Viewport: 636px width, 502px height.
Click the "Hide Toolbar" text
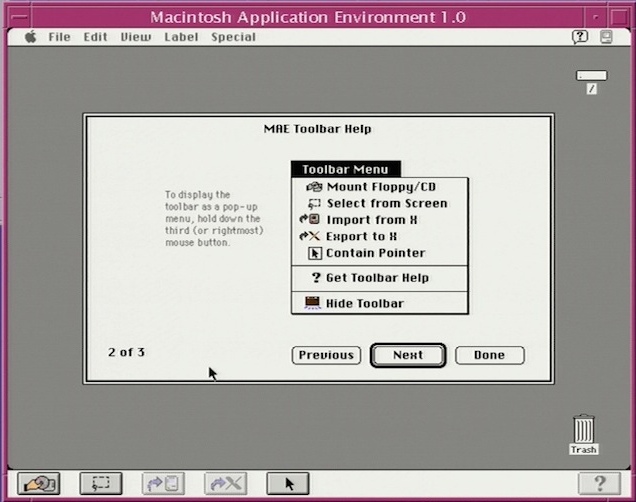click(x=365, y=303)
